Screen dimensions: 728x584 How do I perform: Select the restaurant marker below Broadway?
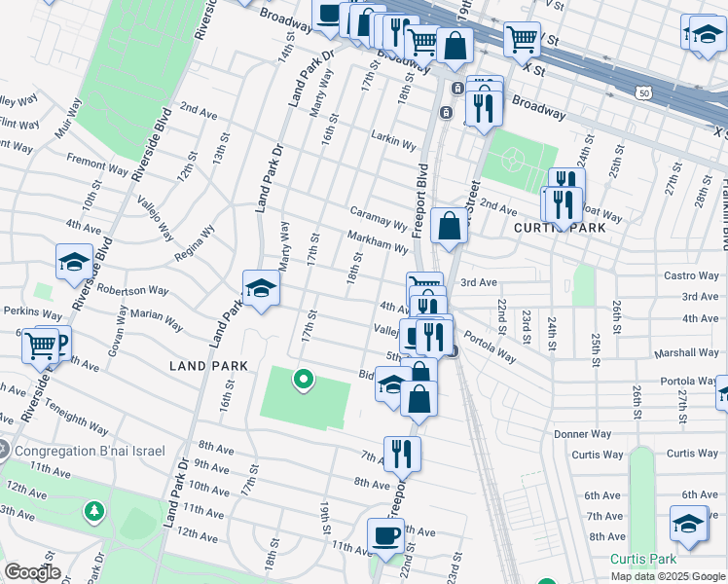[483, 106]
